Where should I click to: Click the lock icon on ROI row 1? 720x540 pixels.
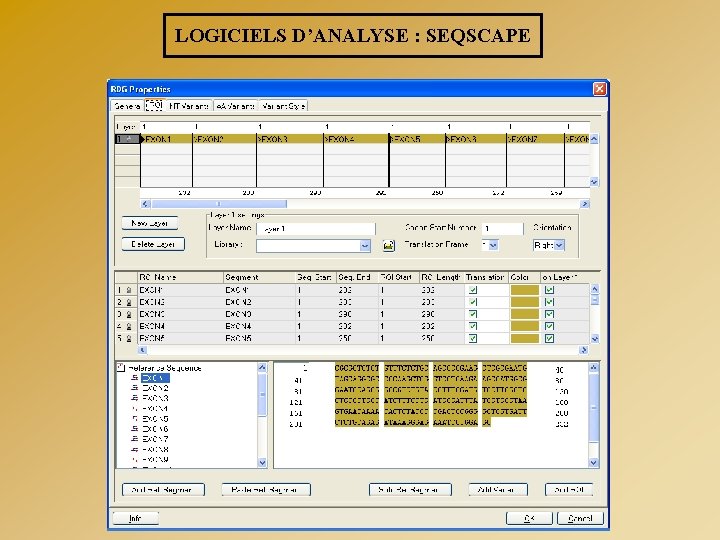coord(129,290)
